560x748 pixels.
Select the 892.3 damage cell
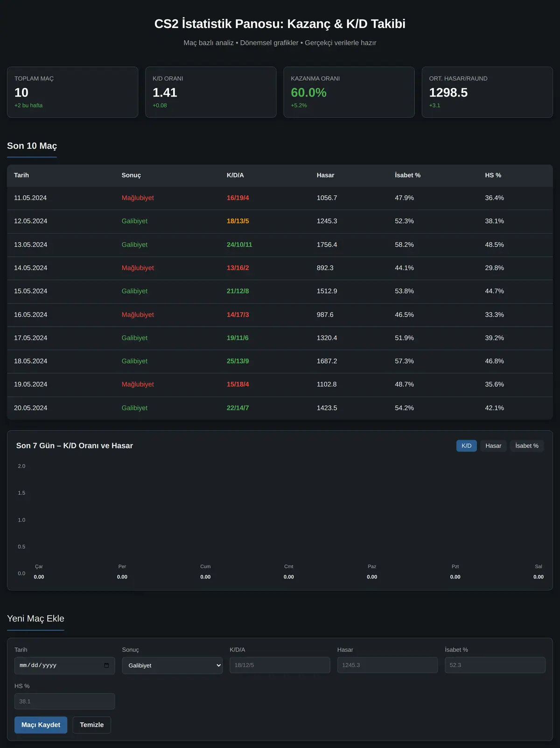(325, 268)
